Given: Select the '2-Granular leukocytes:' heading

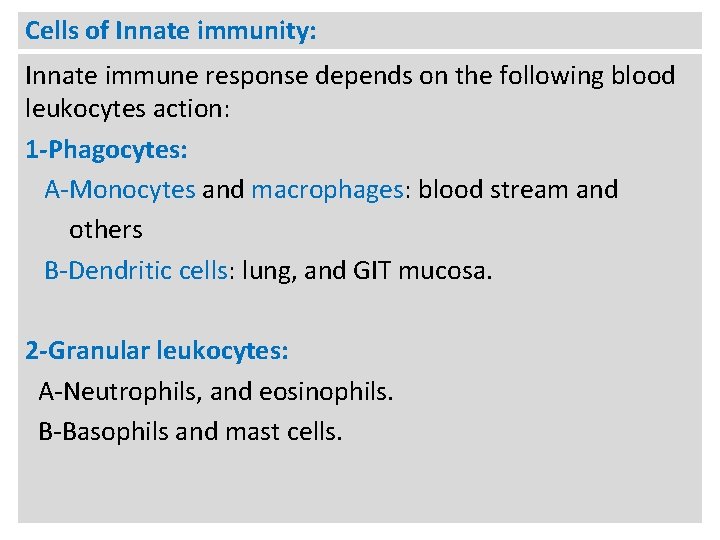Looking at the screenshot, I should tap(157, 351).
